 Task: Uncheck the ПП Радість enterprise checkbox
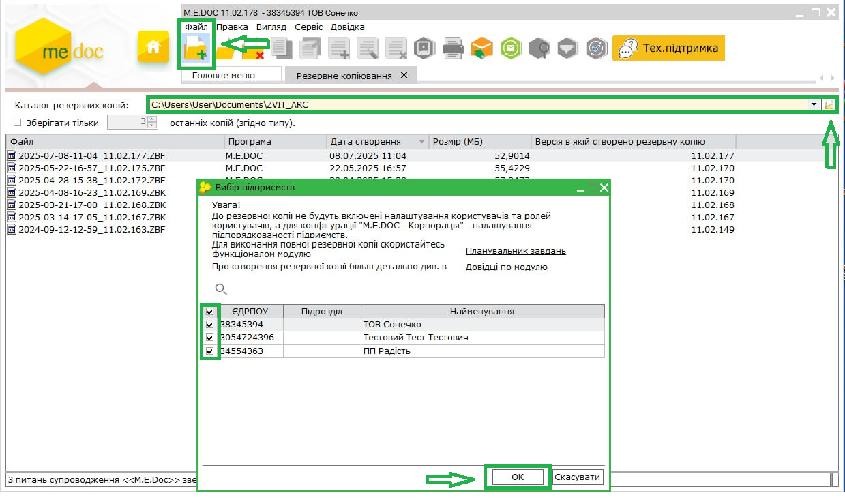click(x=210, y=351)
